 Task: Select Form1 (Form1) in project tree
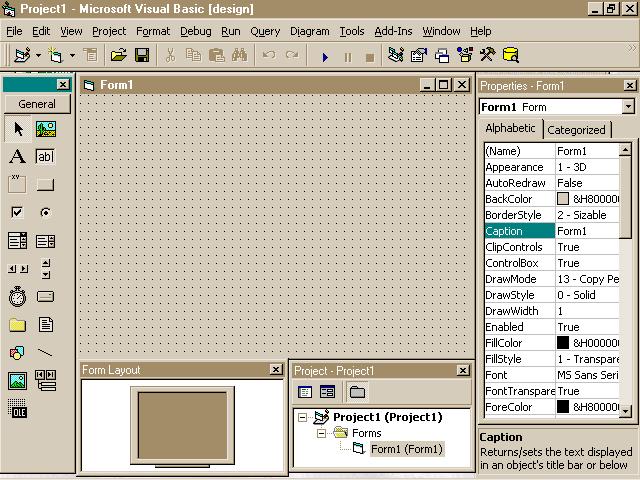407,449
